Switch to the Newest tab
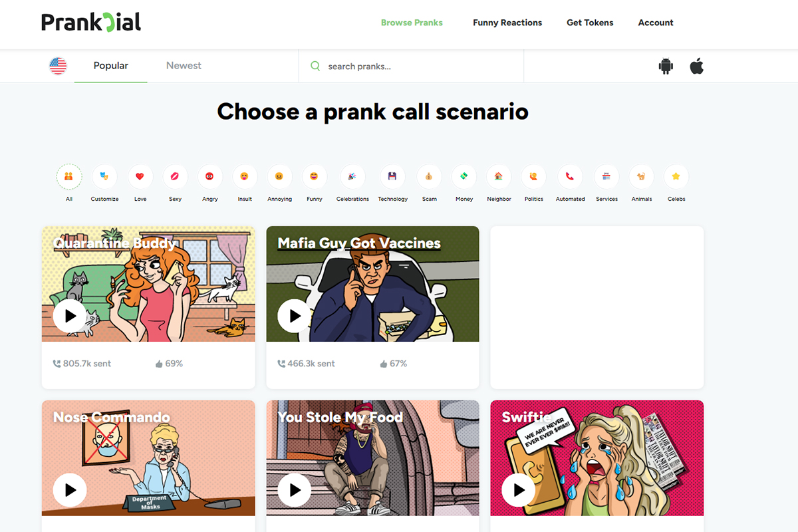This screenshot has height=532, width=798. coord(184,66)
